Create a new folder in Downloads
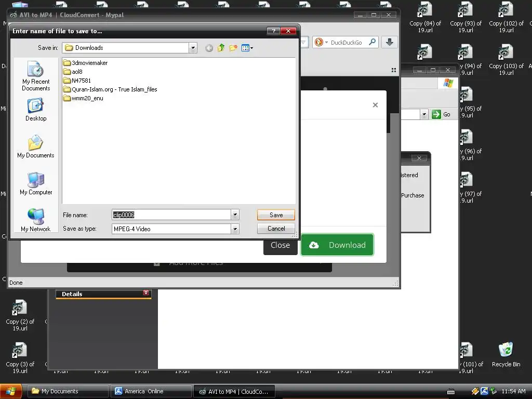532x399 pixels. (x=233, y=48)
